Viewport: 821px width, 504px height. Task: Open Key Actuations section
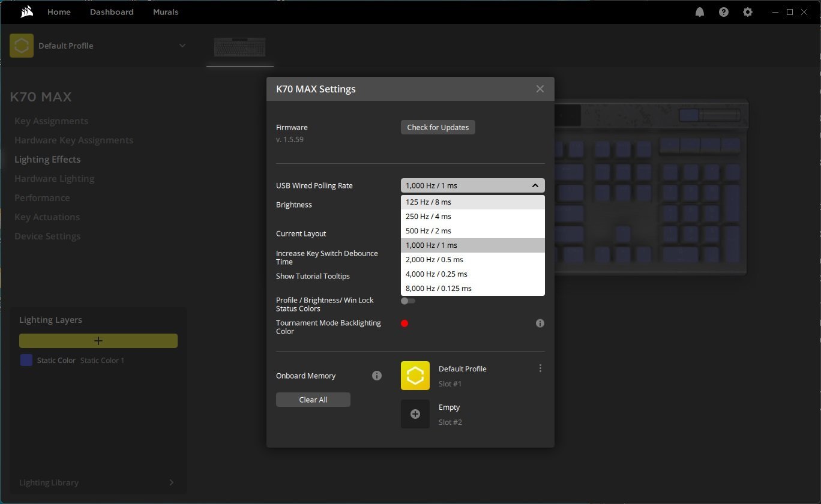(x=47, y=217)
